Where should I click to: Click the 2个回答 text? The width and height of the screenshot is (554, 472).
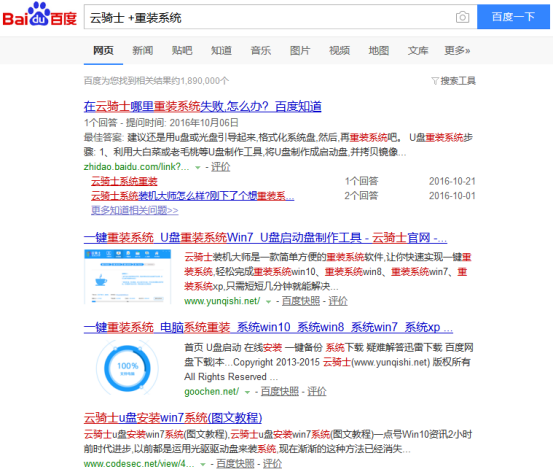(x=361, y=196)
